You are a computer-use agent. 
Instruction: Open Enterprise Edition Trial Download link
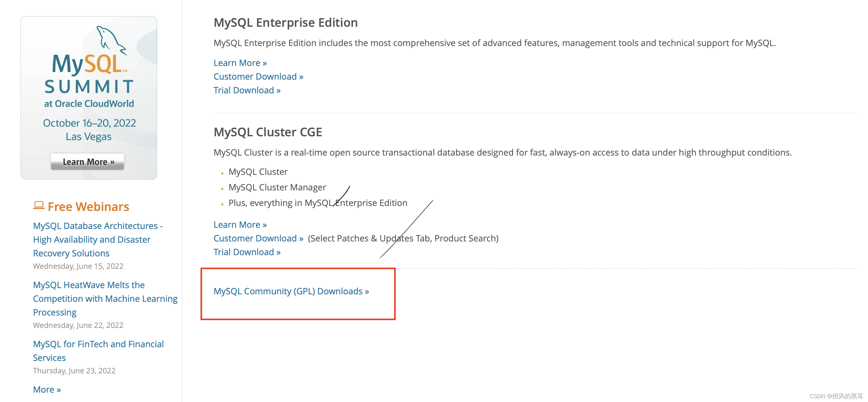(x=247, y=90)
